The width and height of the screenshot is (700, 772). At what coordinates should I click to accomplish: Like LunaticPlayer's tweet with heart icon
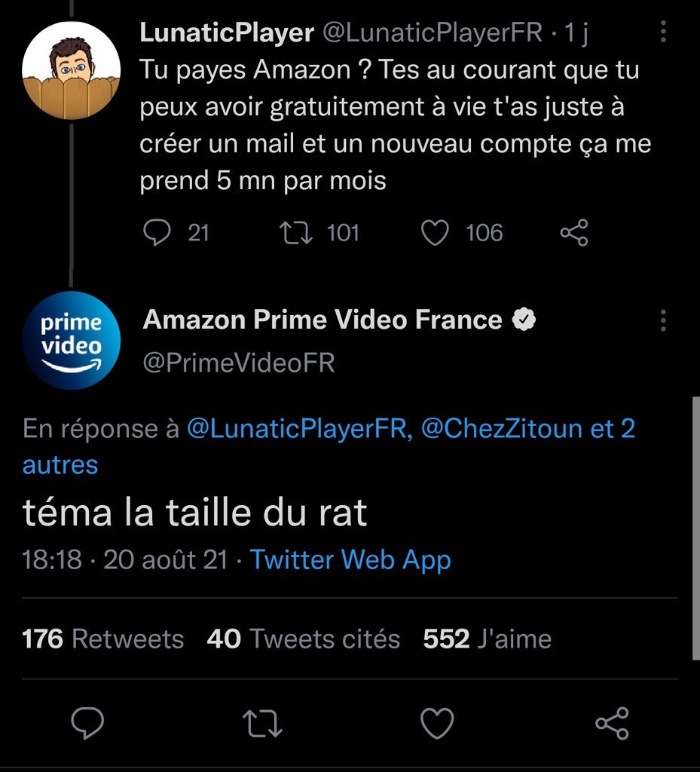click(x=435, y=233)
